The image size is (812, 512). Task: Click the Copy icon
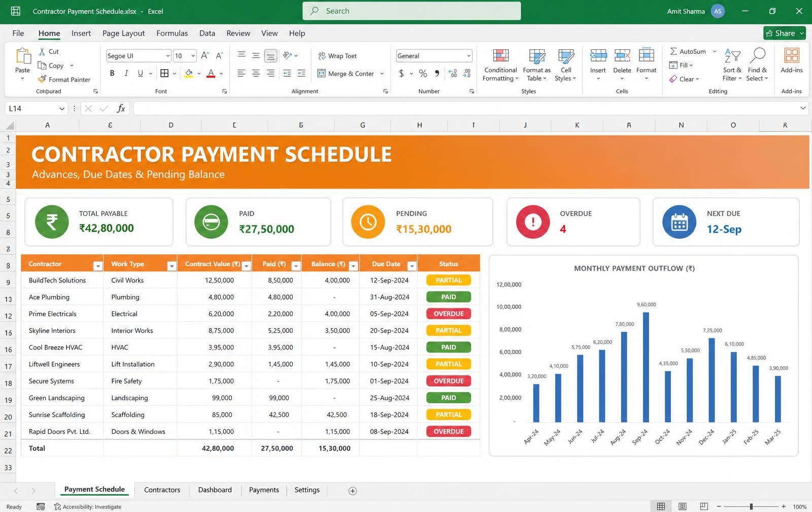click(42, 66)
